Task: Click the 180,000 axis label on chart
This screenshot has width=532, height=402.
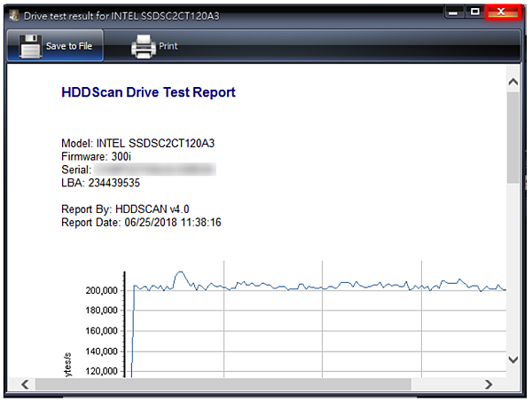Action: [x=101, y=311]
